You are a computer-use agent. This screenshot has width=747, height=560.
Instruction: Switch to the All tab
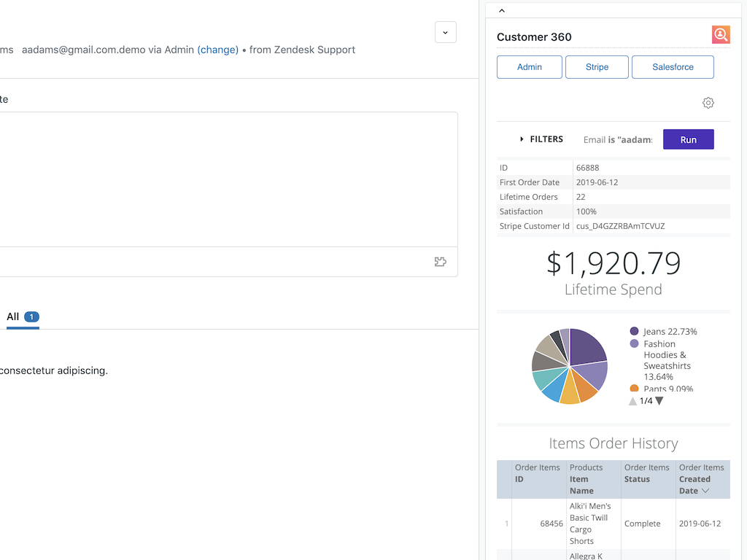pos(13,316)
